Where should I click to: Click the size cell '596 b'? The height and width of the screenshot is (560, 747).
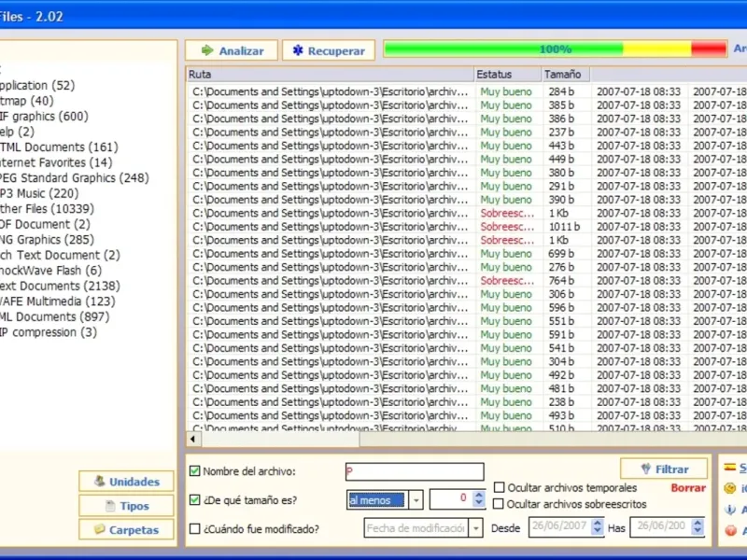point(561,308)
